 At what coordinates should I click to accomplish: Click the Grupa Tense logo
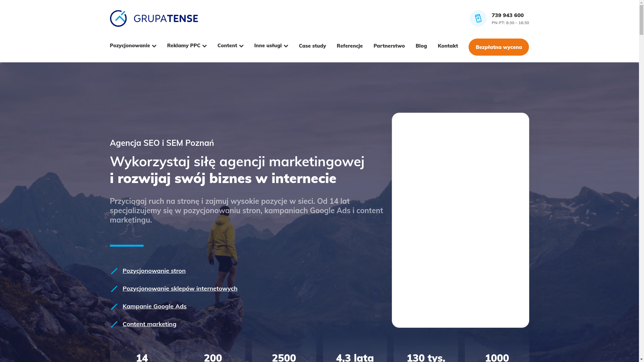154,18
